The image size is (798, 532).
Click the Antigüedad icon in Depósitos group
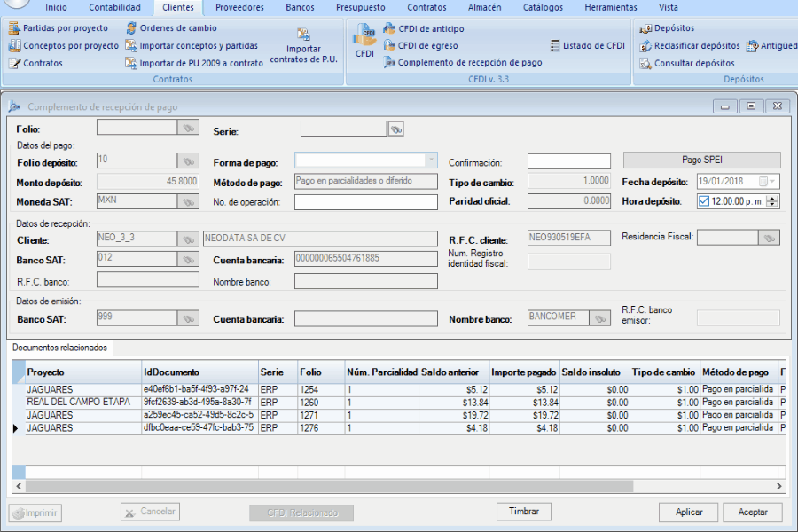tap(752, 45)
